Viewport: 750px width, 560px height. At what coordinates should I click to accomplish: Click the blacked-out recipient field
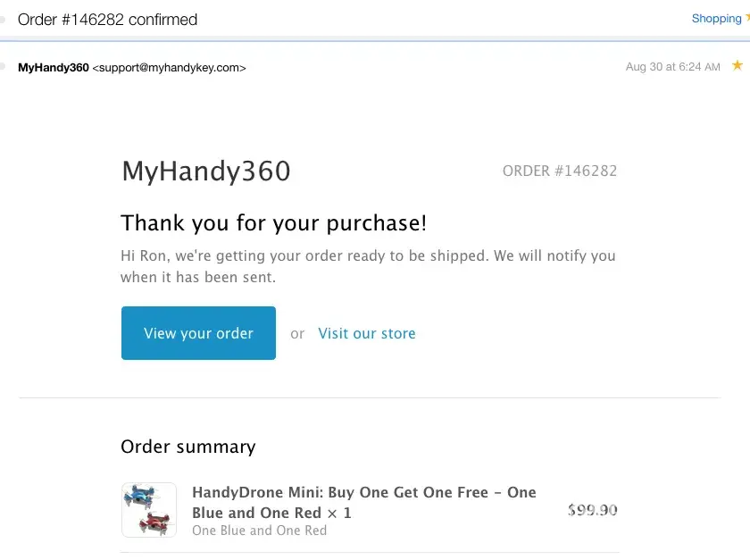coord(89,88)
